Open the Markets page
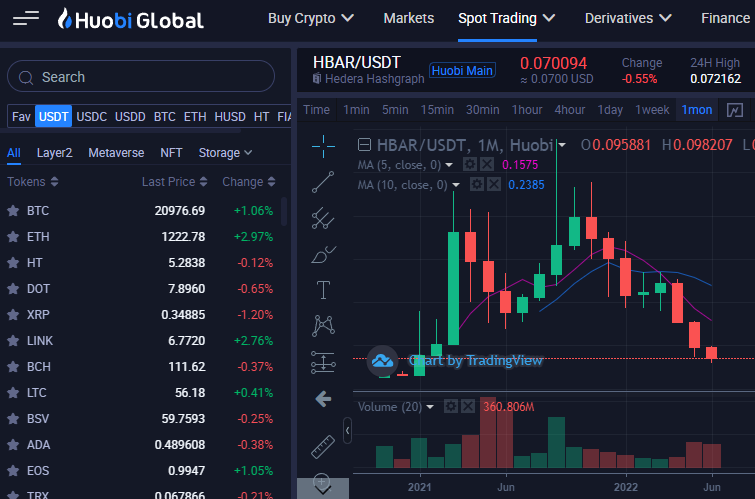 point(408,18)
